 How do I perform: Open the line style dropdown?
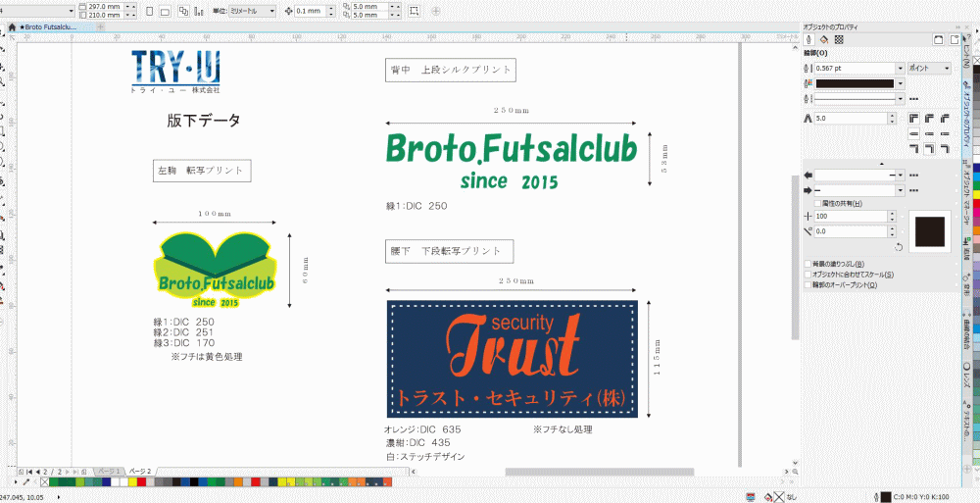click(x=901, y=99)
